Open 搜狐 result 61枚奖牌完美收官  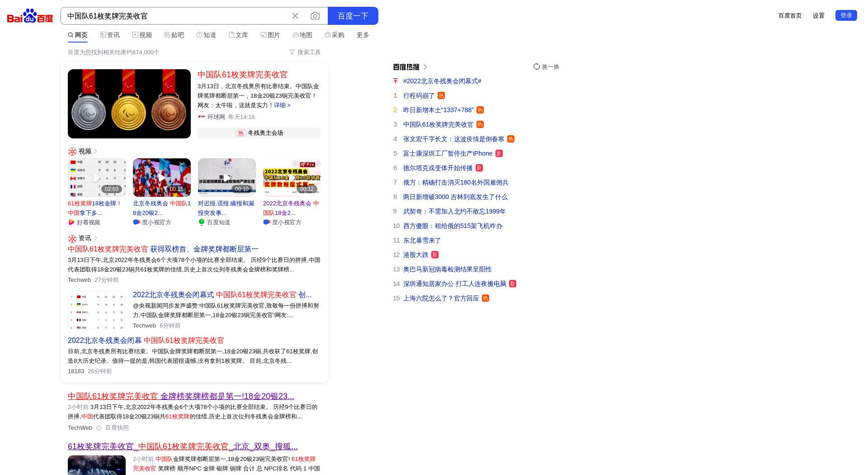click(183, 446)
